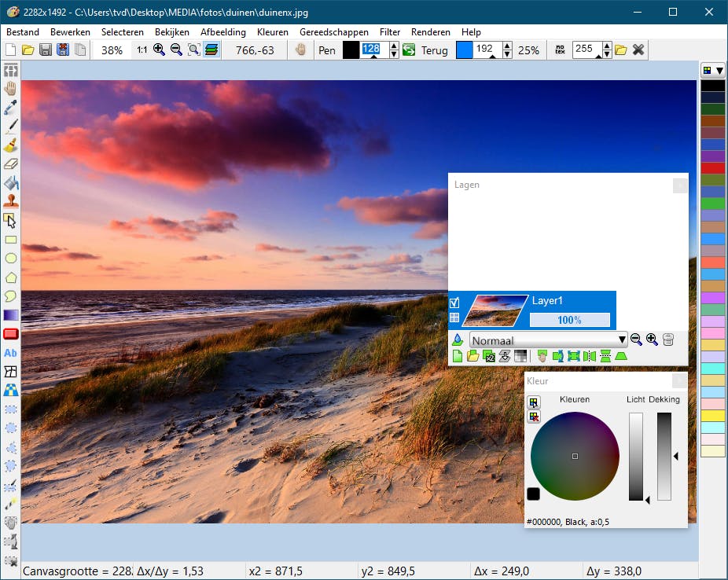Click the zoom-in magnifier in top toolbar
The width and height of the screenshot is (728, 580).
click(159, 50)
